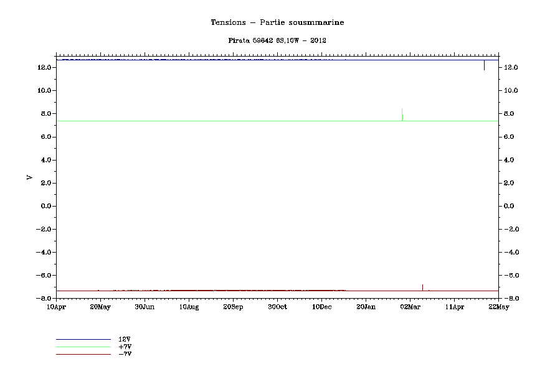The height and width of the screenshot is (392, 555).
Task: Click the -7V legend line sample
Action: click(x=83, y=354)
